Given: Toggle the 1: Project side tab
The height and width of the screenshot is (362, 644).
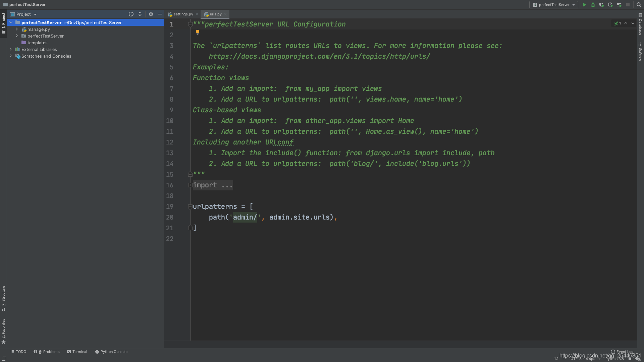Looking at the screenshot, I should point(3,23).
